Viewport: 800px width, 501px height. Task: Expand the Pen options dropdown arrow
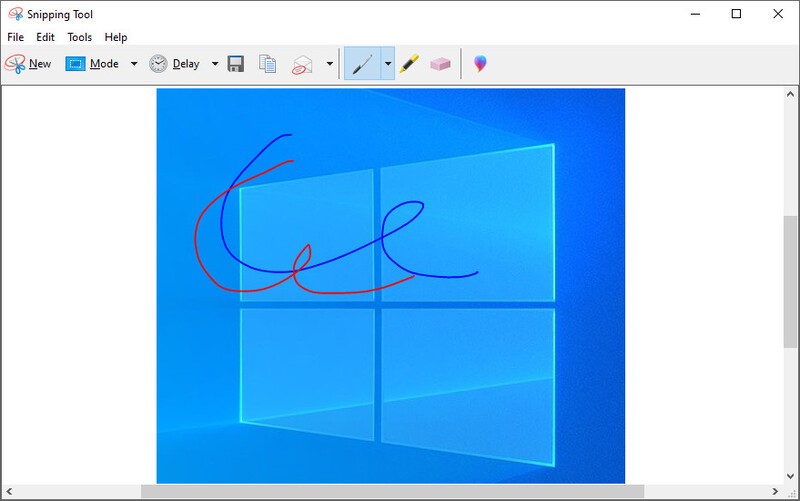pyautogui.click(x=388, y=64)
